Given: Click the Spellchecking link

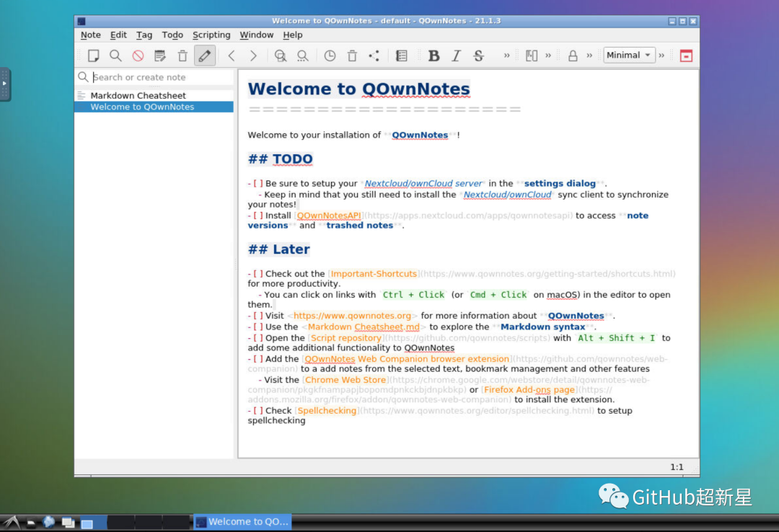Looking at the screenshot, I should (327, 411).
